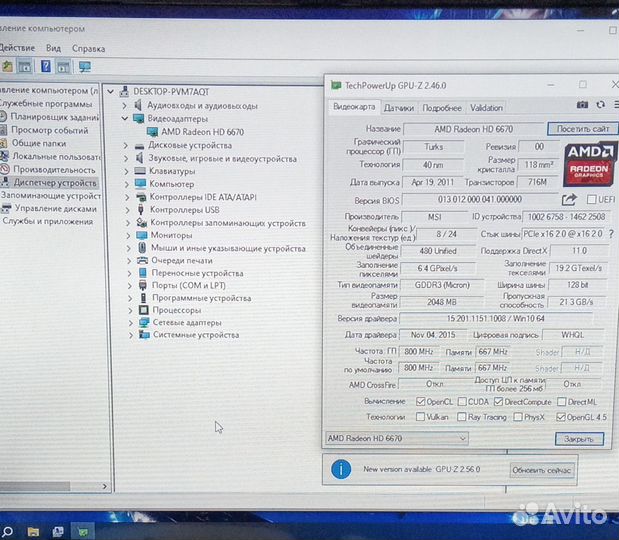Switch to the Подробнее tab
619x540 pixels.
pyautogui.click(x=442, y=108)
